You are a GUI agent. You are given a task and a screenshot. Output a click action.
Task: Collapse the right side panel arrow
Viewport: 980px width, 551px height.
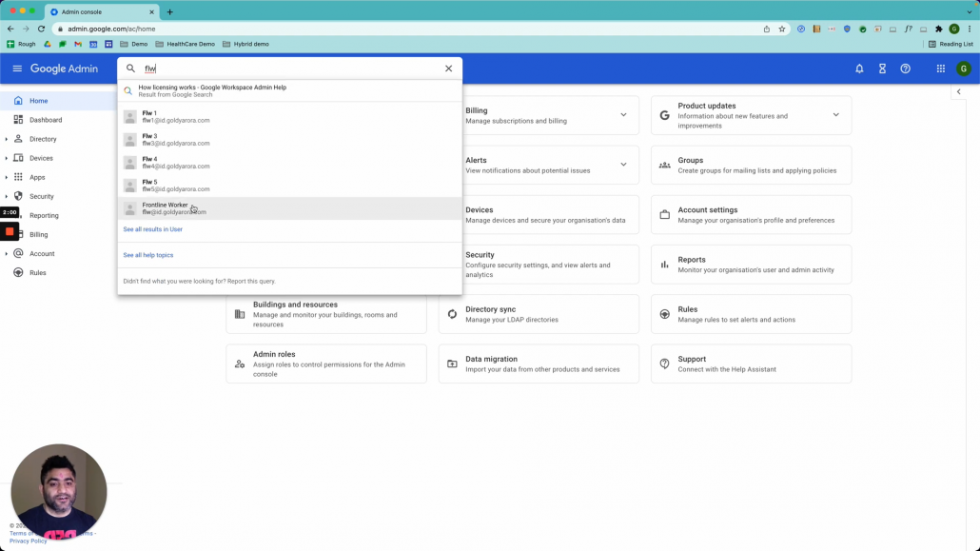click(x=959, y=92)
